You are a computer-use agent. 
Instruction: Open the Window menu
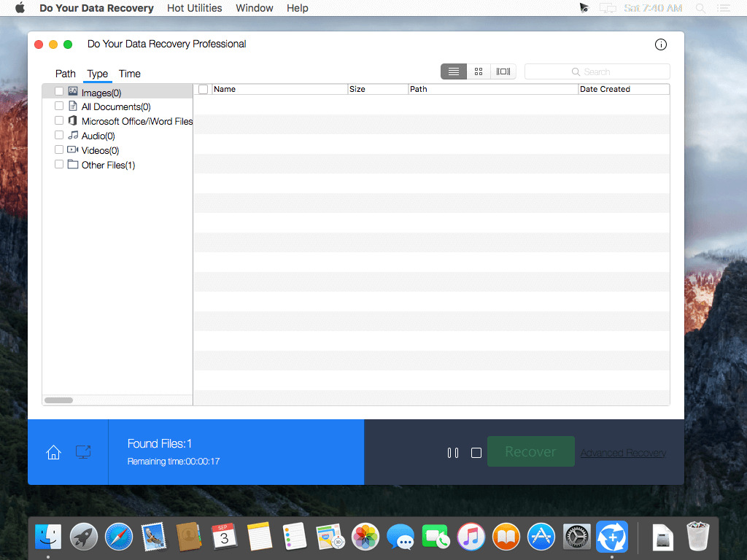pyautogui.click(x=255, y=8)
